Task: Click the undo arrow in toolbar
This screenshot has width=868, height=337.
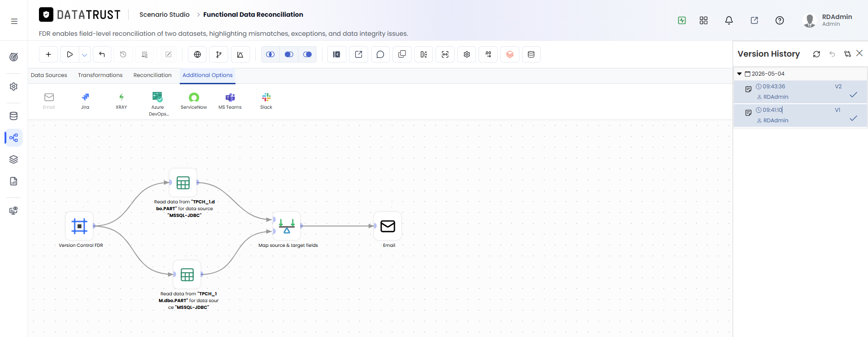Action: point(102,54)
